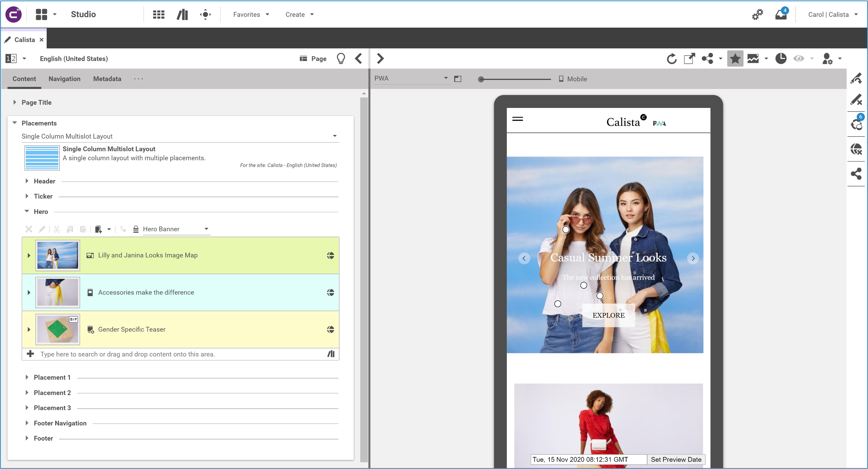Screen dimensions: 868x469
Task: Click the Set Preview Date button
Action: click(x=676, y=460)
